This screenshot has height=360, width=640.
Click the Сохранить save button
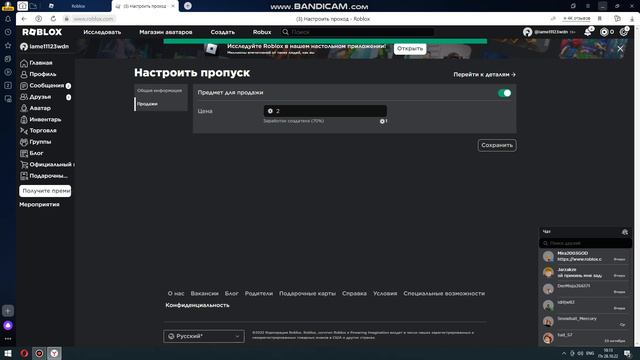(497, 145)
